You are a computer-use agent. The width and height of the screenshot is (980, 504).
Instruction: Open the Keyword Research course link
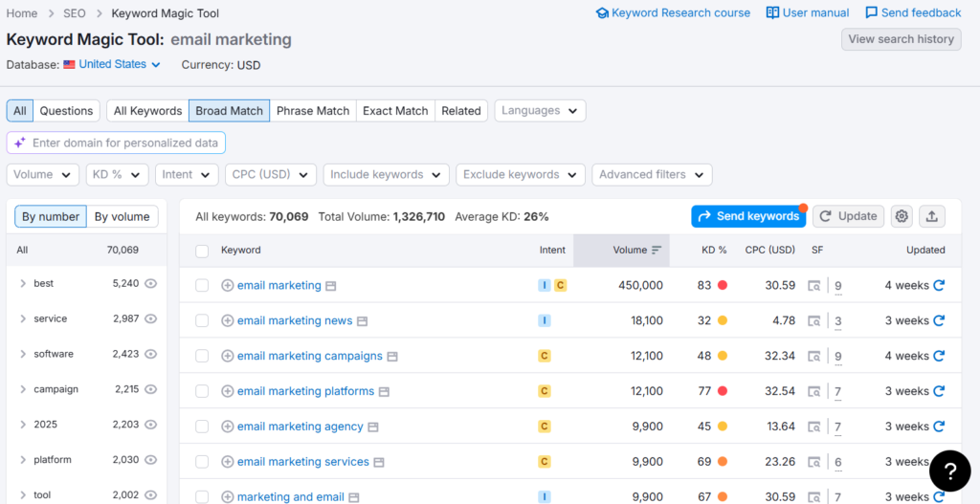coord(674,12)
